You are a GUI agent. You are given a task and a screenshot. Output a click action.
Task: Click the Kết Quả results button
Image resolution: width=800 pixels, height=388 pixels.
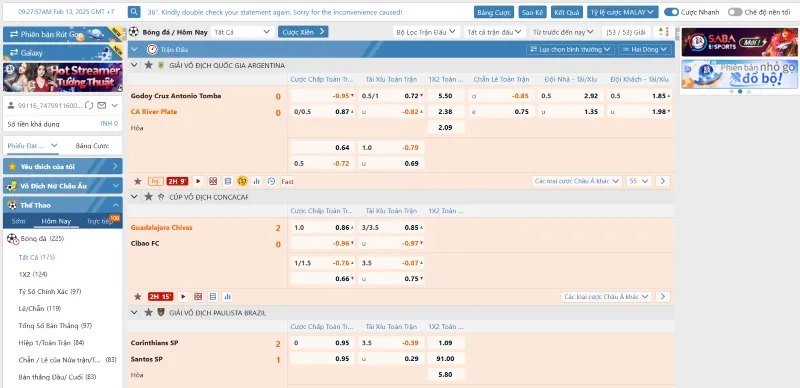(567, 12)
